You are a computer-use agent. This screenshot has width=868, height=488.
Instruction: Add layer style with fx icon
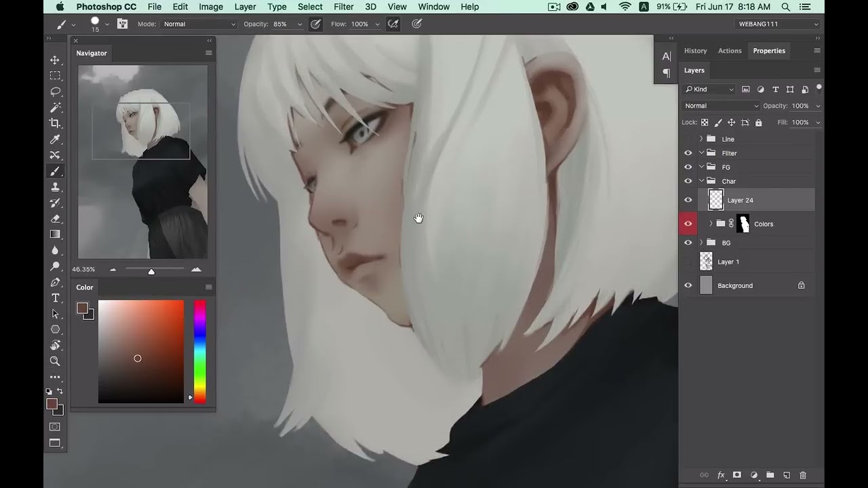(x=721, y=475)
